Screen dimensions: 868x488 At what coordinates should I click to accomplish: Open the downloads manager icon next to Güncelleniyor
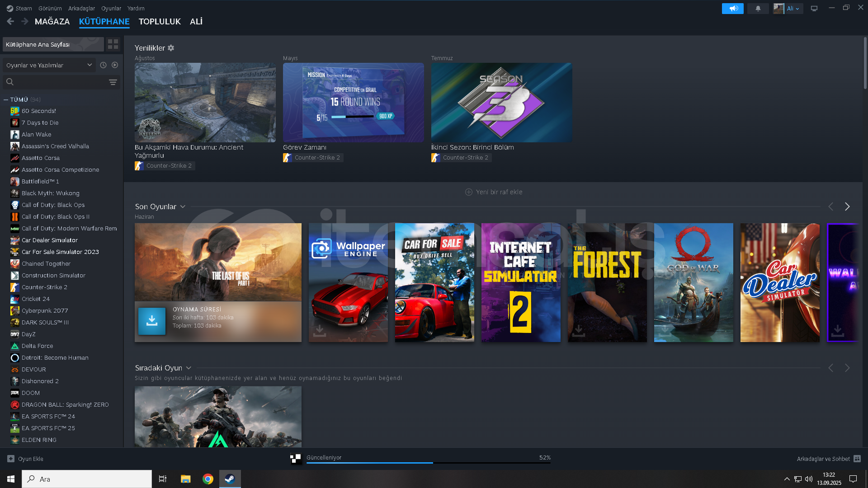296,459
